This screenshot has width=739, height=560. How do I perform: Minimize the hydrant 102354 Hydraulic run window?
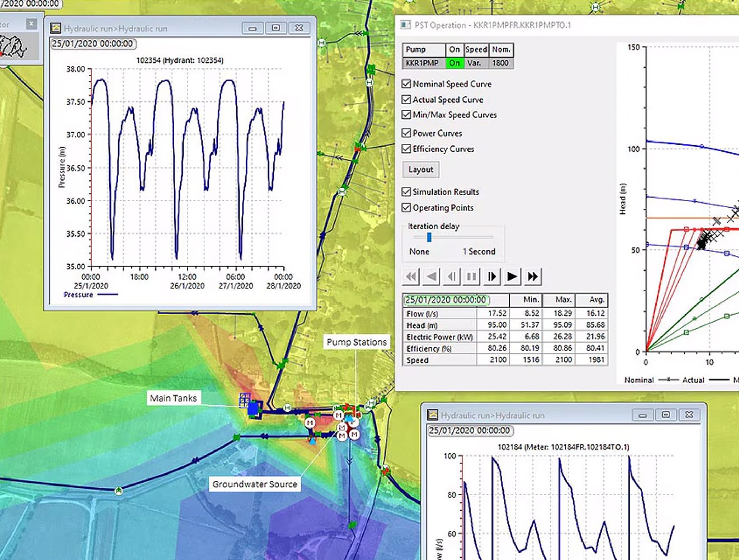pos(252,28)
